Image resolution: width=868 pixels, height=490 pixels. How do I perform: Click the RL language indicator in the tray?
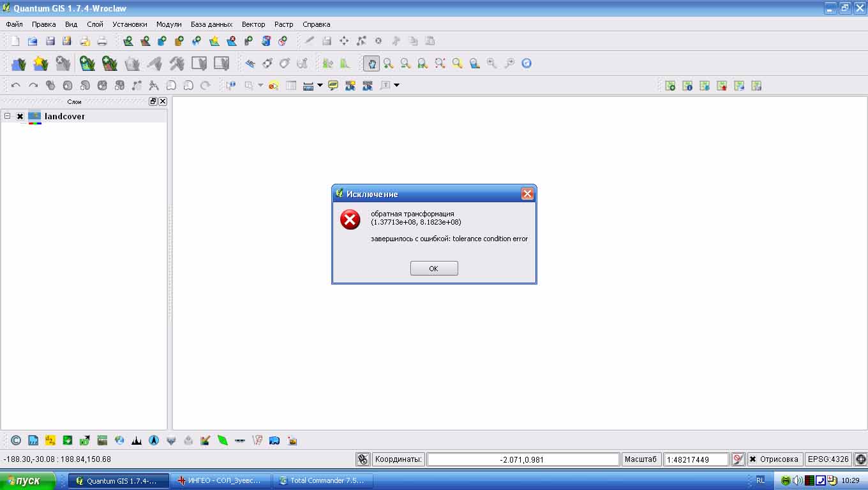[761, 480]
